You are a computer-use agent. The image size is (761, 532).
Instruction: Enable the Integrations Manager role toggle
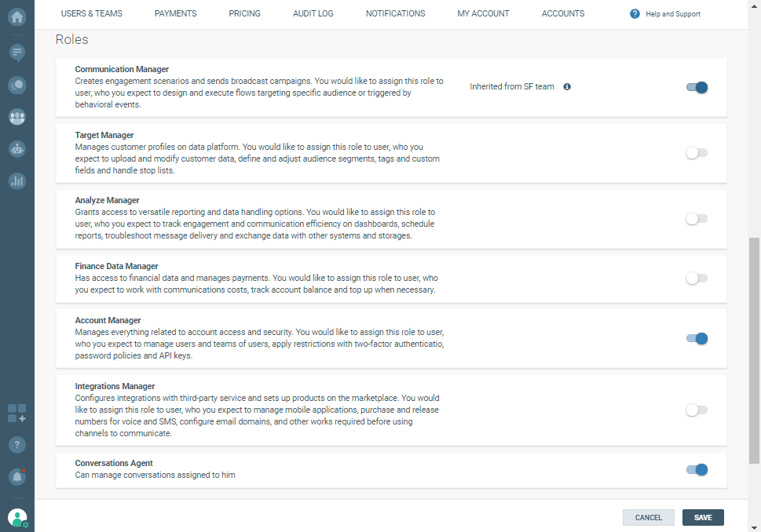pyautogui.click(x=697, y=410)
